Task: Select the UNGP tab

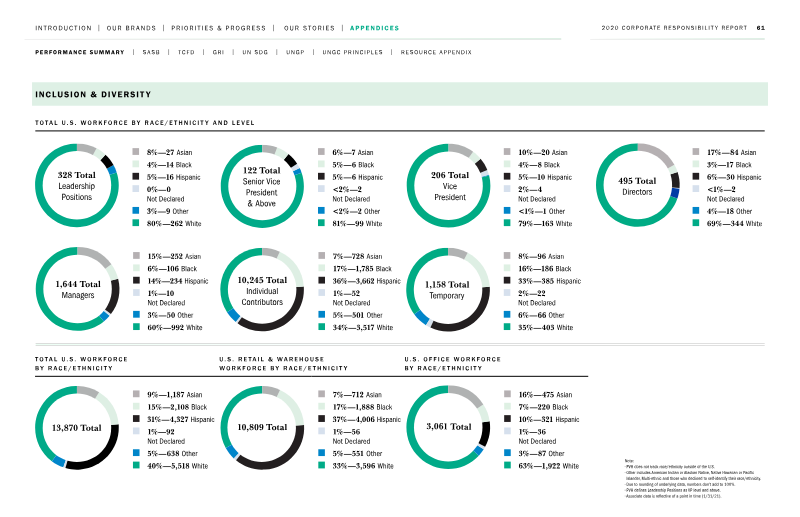Action: click(295, 52)
